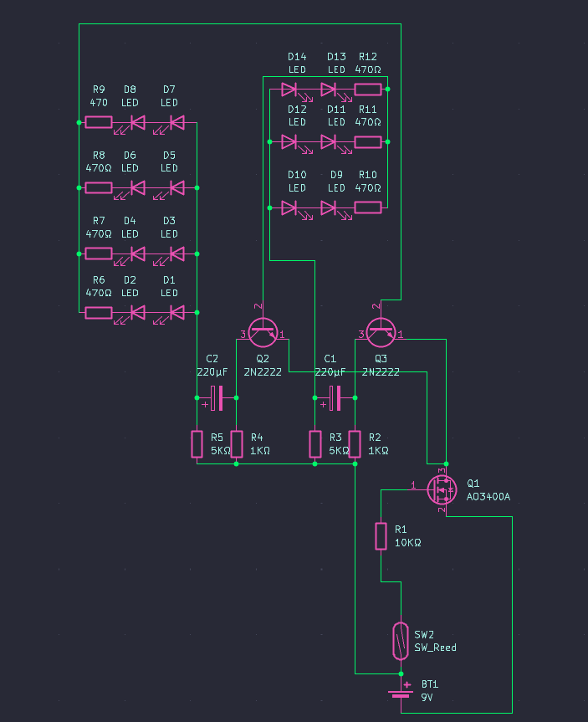The height and width of the screenshot is (722, 588).
Task: Click the D9 LED symbol
Action: tap(328, 207)
